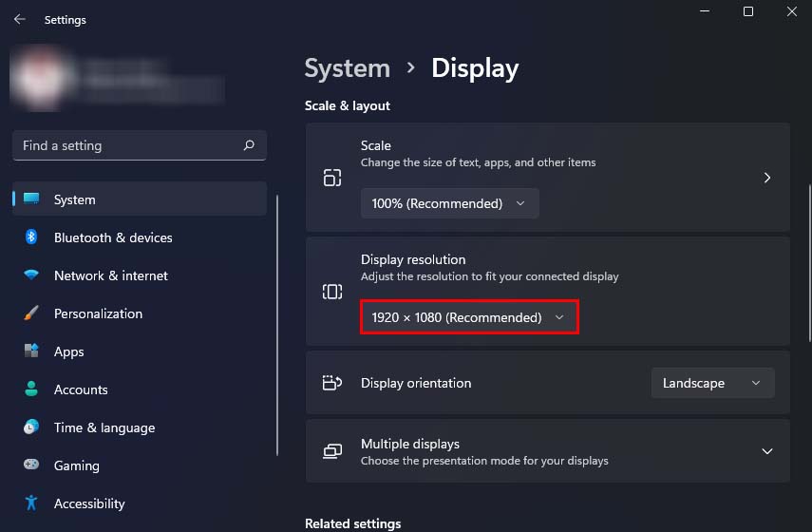Screen dimensions: 812x532
Task: Click the sidebar vertical scrollbar
Action: coord(277,323)
